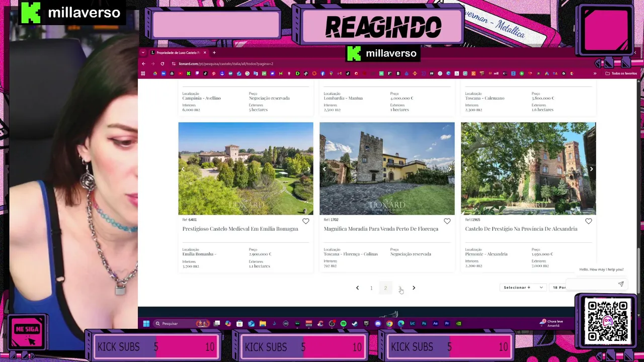Image resolution: width=644 pixels, height=362 pixels.
Task: View the Alexandria castle photo
Action: pyautogui.click(x=528, y=168)
